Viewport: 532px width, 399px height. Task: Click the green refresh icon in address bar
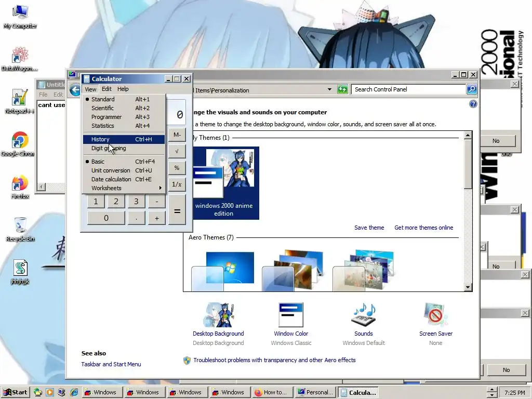click(x=342, y=89)
